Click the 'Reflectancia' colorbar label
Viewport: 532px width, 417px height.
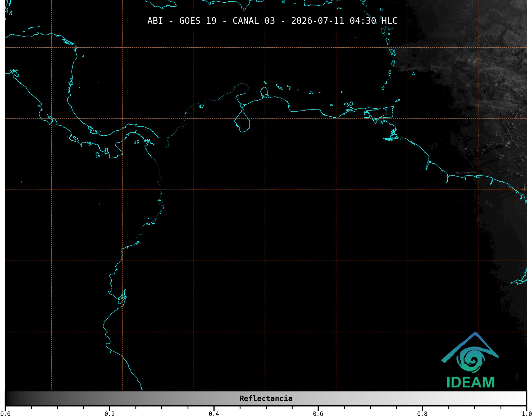(266, 398)
